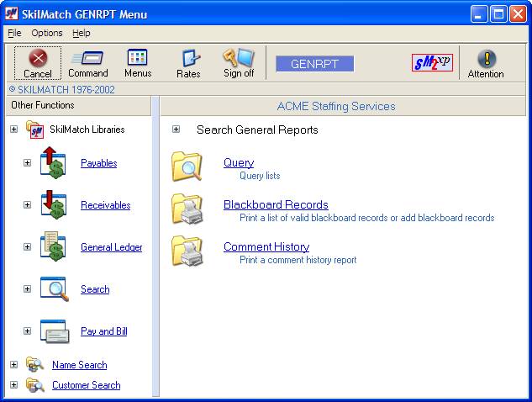Open the Menus grid icon
The image size is (532, 402).
click(x=137, y=57)
